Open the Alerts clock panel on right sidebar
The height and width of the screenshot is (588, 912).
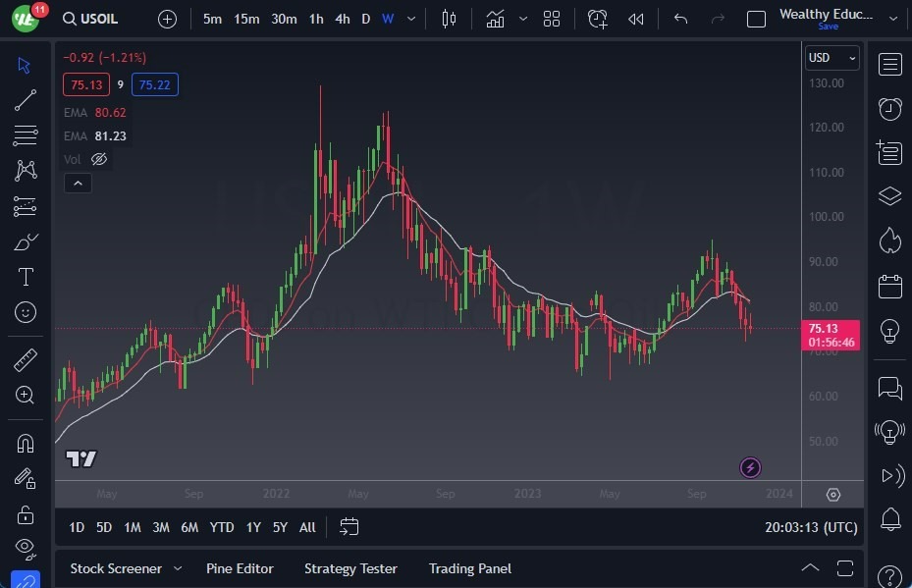coord(889,109)
